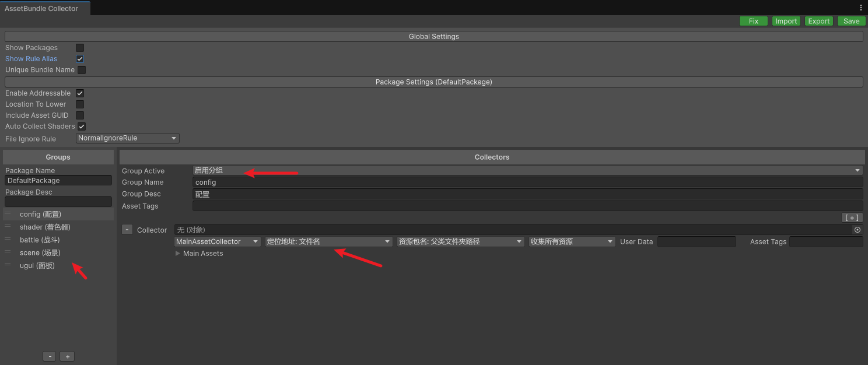Open the 资源包名 pack rule dropdown
Viewport: 868px width, 365px height.
click(x=461, y=241)
